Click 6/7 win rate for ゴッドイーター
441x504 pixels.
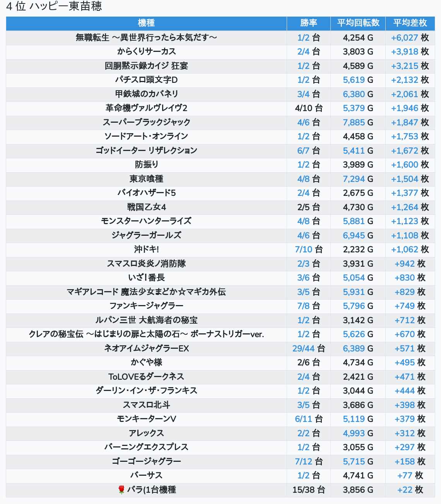click(x=303, y=151)
